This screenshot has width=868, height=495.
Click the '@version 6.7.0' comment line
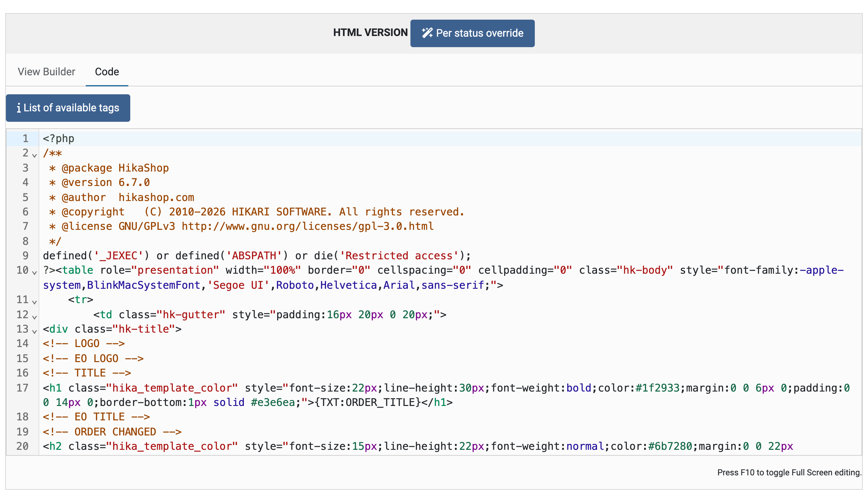tap(99, 183)
